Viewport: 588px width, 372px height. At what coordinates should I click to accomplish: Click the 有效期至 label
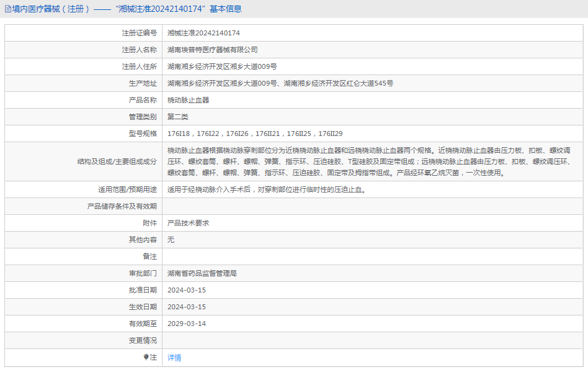point(143,324)
